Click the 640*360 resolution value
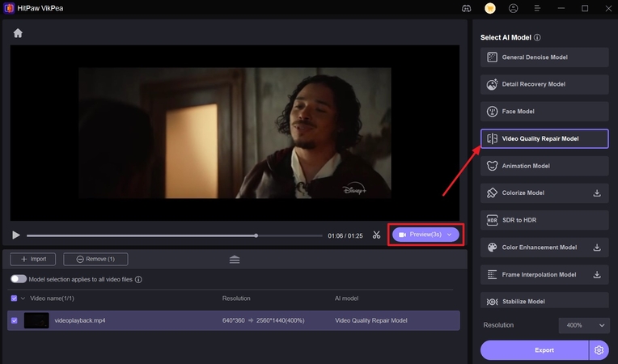The height and width of the screenshot is (364, 618). 233,320
